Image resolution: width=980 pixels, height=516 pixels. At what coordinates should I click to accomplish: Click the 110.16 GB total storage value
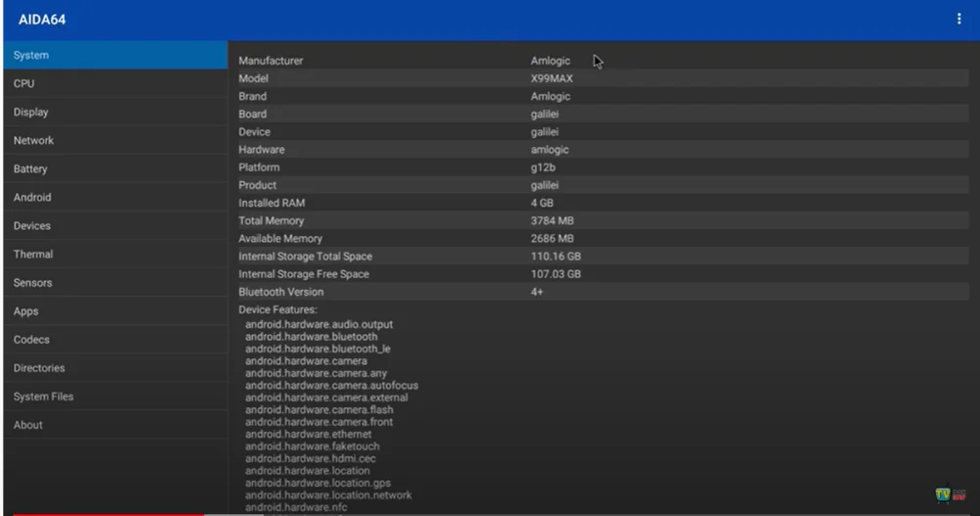click(556, 257)
